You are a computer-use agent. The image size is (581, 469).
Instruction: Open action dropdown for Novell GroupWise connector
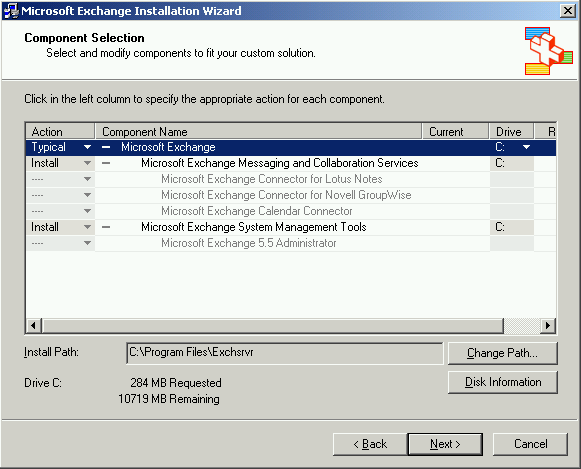(x=87, y=195)
